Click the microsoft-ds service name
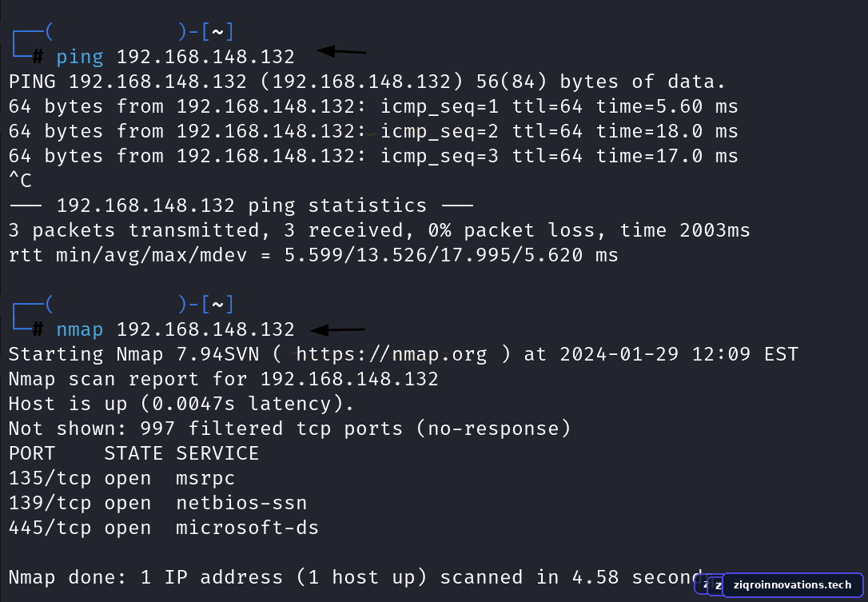Image resolution: width=868 pixels, height=602 pixels. point(248,528)
